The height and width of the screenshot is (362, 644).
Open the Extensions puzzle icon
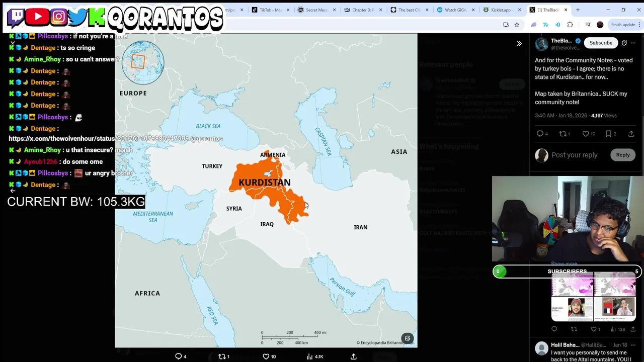570,25
